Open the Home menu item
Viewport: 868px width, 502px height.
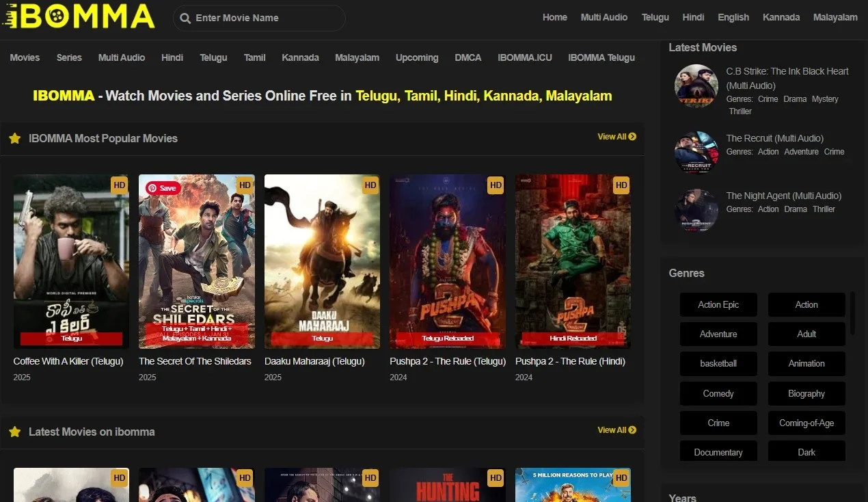coord(554,17)
